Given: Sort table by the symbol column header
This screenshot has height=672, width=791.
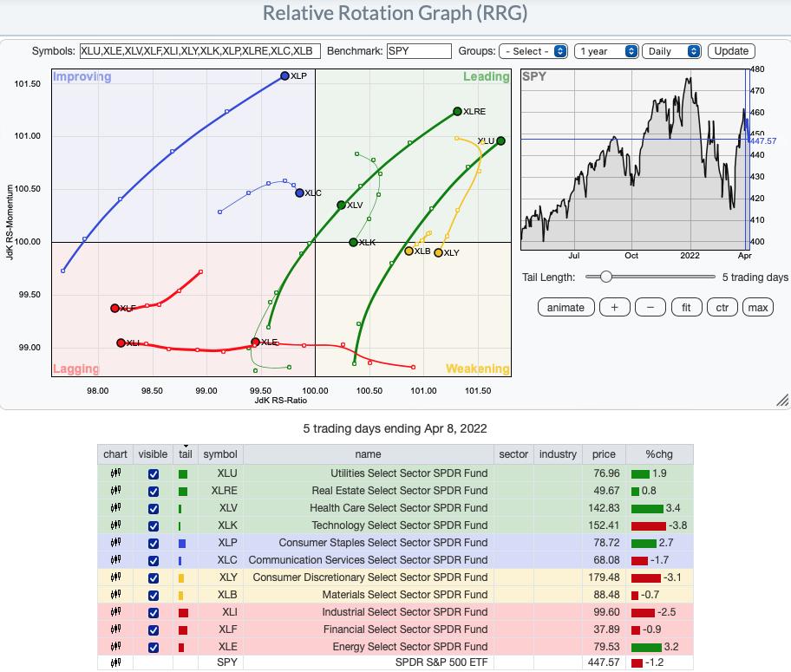Looking at the screenshot, I should tap(219, 454).
